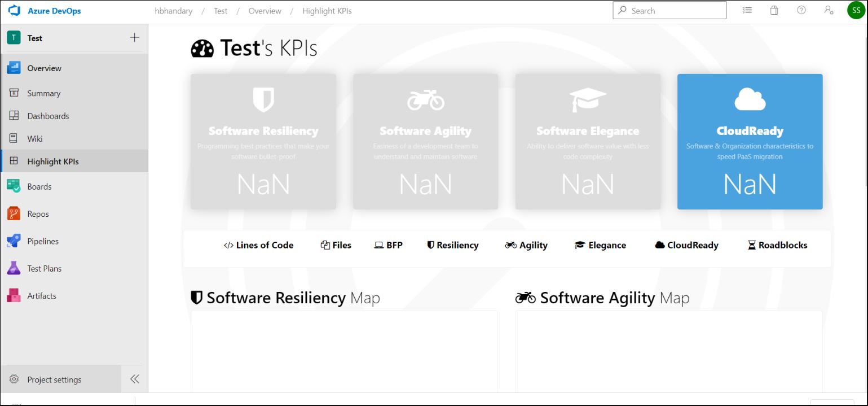
Task: Click the Highlight KPIs sidebar icon
Action: click(14, 161)
